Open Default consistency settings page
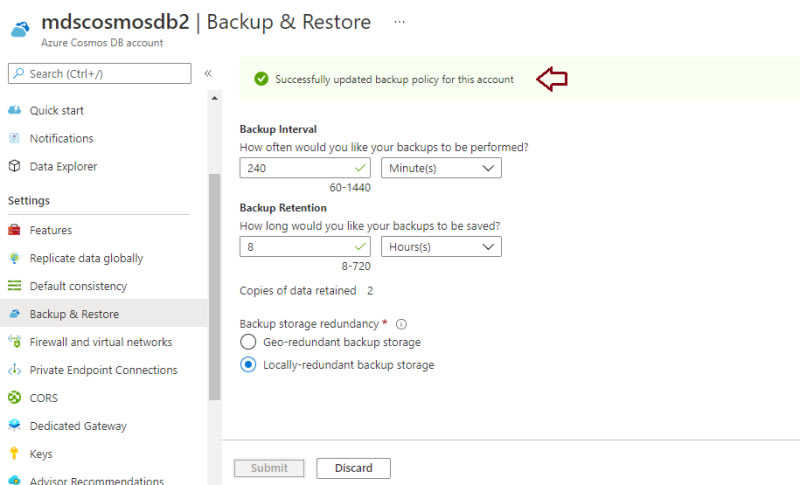The height and width of the screenshot is (485, 800). (78, 286)
